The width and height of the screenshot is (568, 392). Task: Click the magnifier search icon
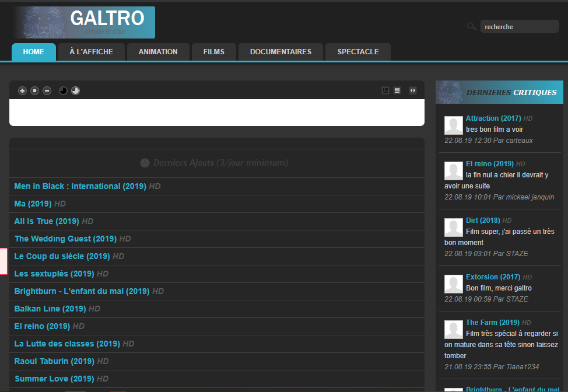472,26
